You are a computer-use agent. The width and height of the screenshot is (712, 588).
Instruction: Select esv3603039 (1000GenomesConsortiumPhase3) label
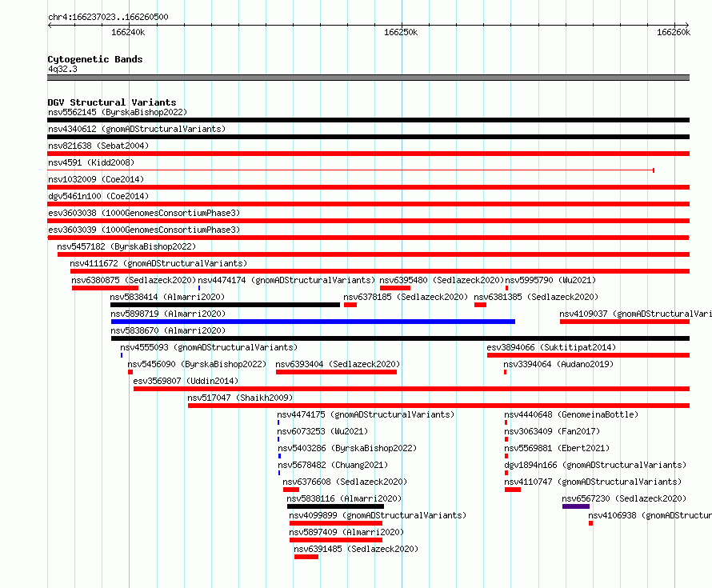click(x=144, y=230)
